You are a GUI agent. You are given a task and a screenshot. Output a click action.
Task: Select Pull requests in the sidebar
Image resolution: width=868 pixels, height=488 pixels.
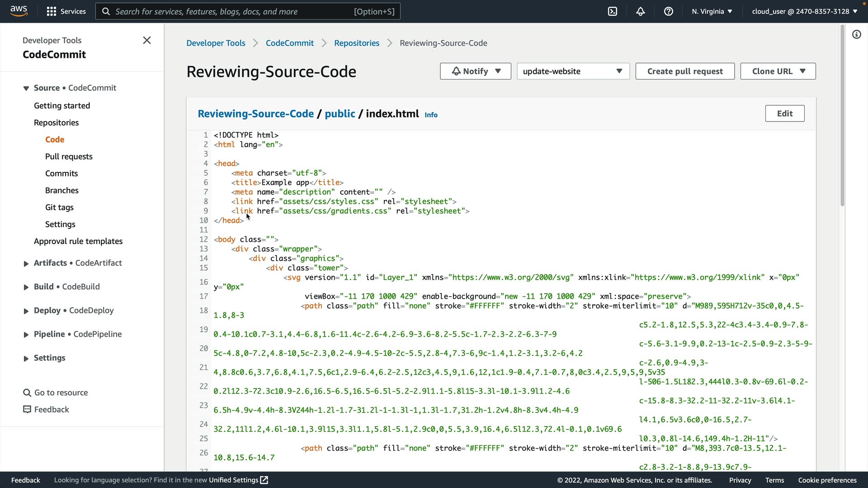pyautogui.click(x=69, y=156)
